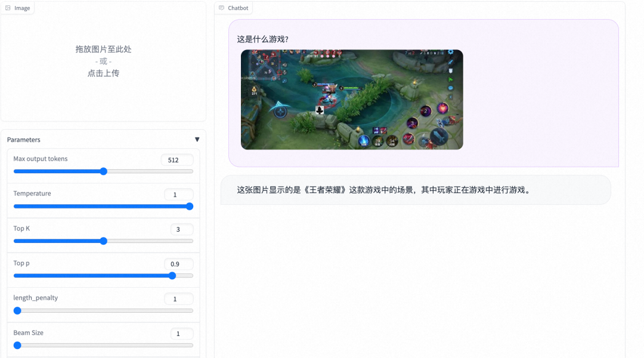Click the Chatbot tab label
The image size is (644, 358).
(x=238, y=8)
